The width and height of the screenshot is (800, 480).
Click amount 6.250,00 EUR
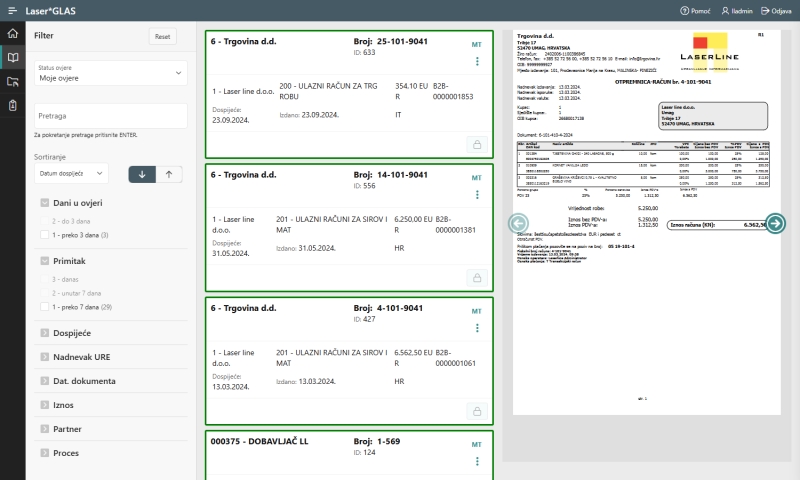(413, 224)
